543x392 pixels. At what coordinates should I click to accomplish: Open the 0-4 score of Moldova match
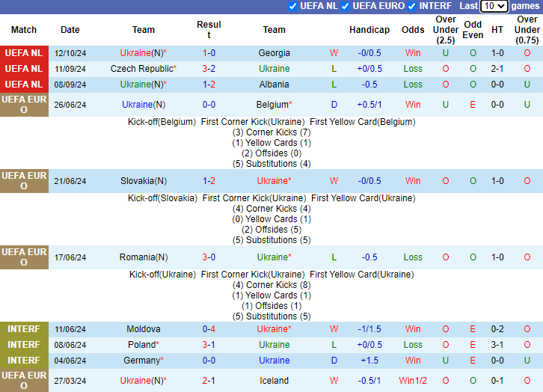pyautogui.click(x=209, y=329)
